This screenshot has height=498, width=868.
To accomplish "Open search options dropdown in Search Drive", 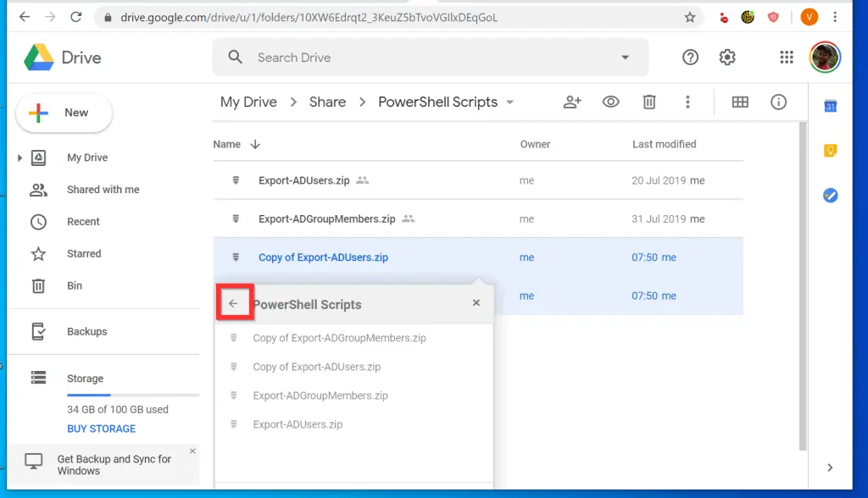I will click(x=625, y=58).
